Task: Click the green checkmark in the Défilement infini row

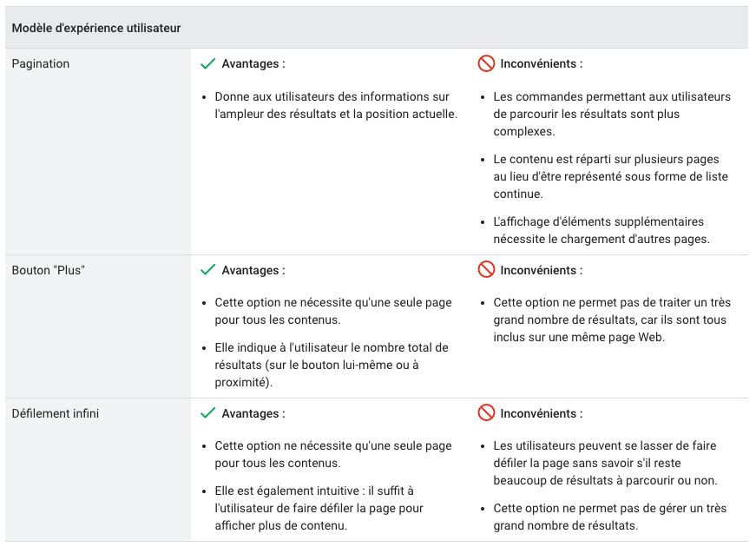Action: [x=207, y=413]
